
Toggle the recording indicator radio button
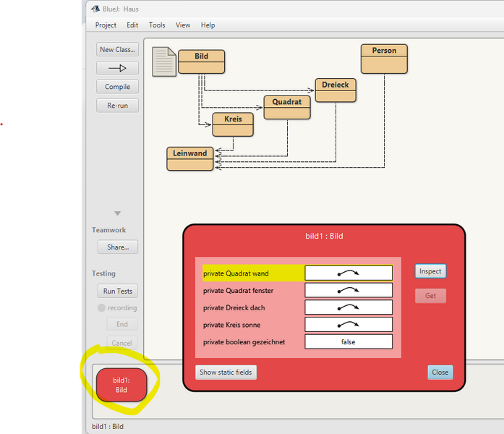pyautogui.click(x=101, y=308)
